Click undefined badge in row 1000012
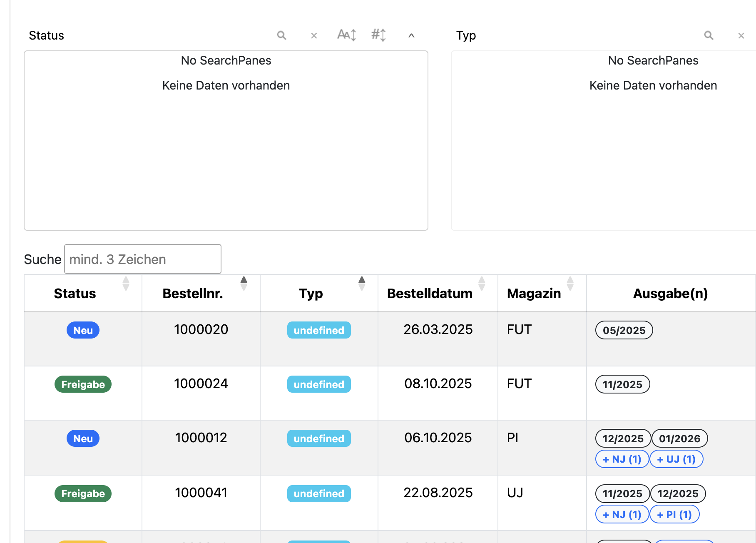756x543 pixels. pyautogui.click(x=319, y=438)
